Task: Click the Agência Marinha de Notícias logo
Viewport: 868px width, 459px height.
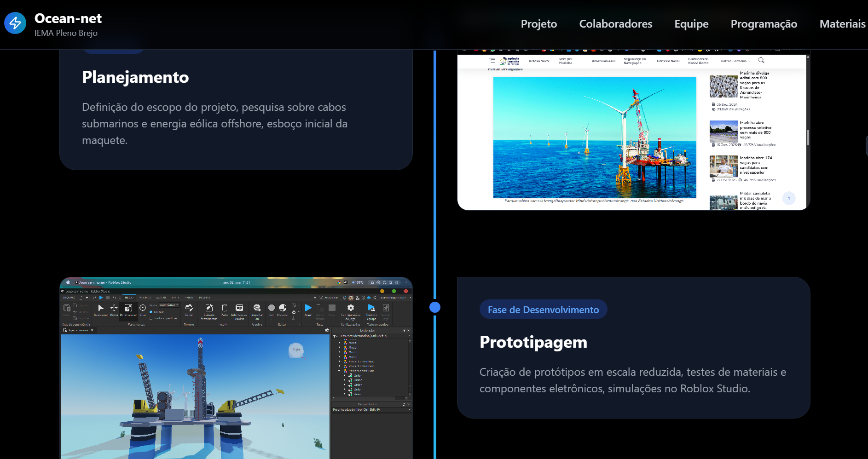Action: pos(509,61)
